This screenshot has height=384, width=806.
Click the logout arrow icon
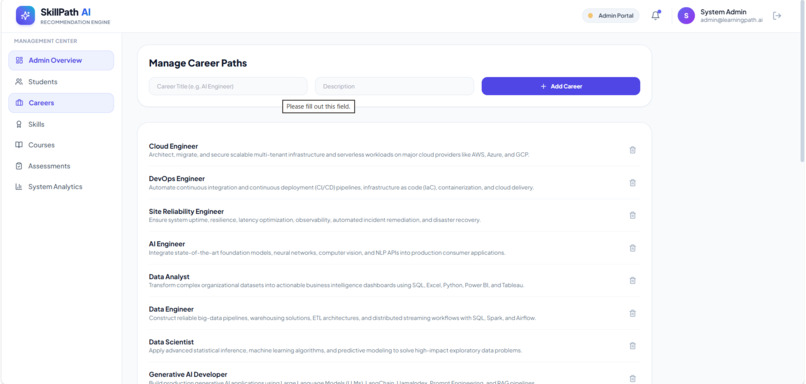[x=777, y=15]
